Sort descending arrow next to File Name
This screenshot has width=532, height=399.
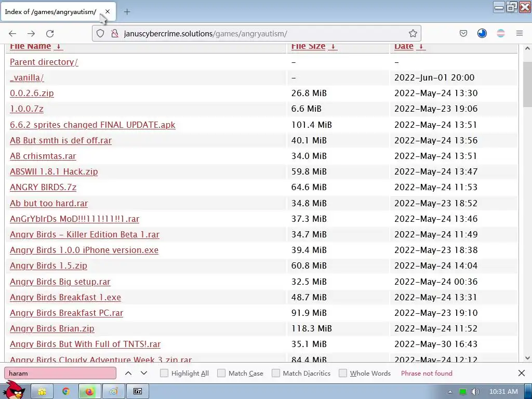[x=58, y=46]
